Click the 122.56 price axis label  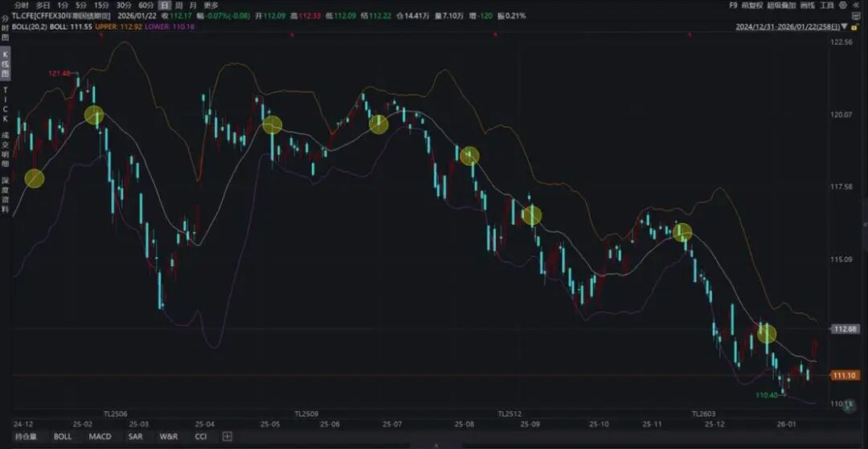[842, 42]
